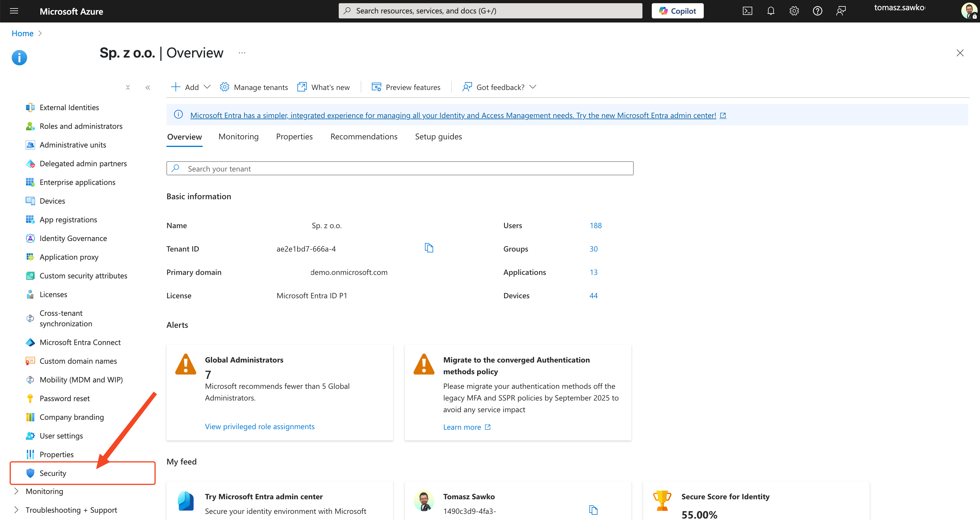Click the Devices count 44
Viewport: 980px width, 520px height.
tap(593, 296)
